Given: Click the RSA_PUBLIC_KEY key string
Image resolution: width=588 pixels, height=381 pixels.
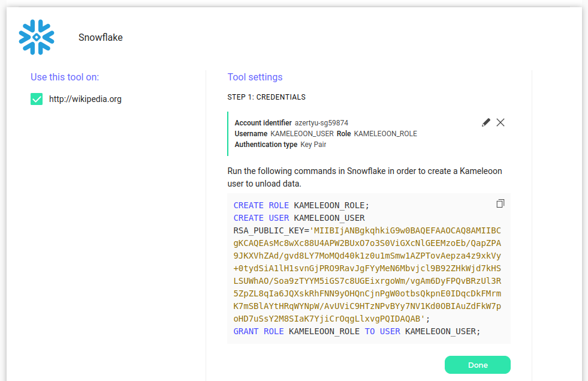Looking at the screenshot, I should coord(367,275).
